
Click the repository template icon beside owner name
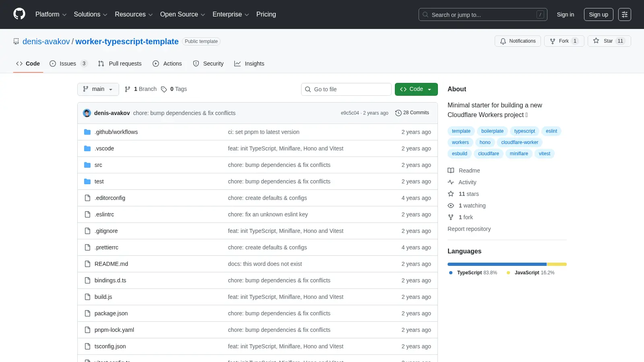pyautogui.click(x=16, y=41)
